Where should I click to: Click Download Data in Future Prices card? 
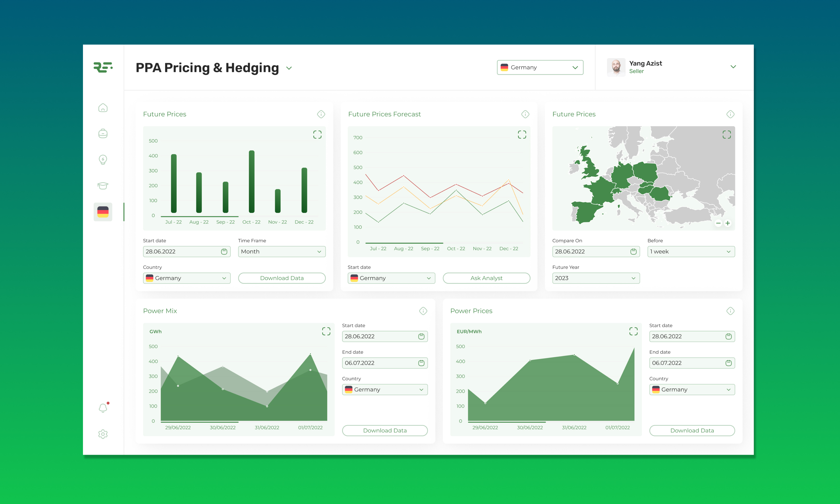282,278
